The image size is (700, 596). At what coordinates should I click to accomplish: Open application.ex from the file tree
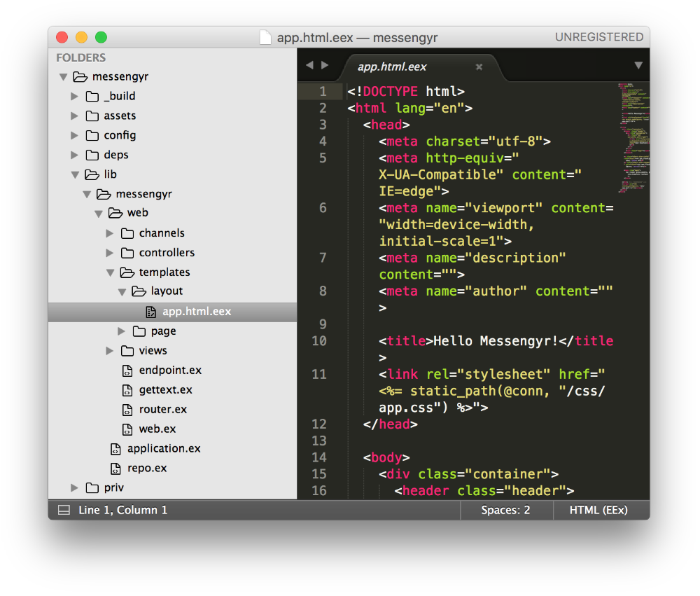[164, 449]
